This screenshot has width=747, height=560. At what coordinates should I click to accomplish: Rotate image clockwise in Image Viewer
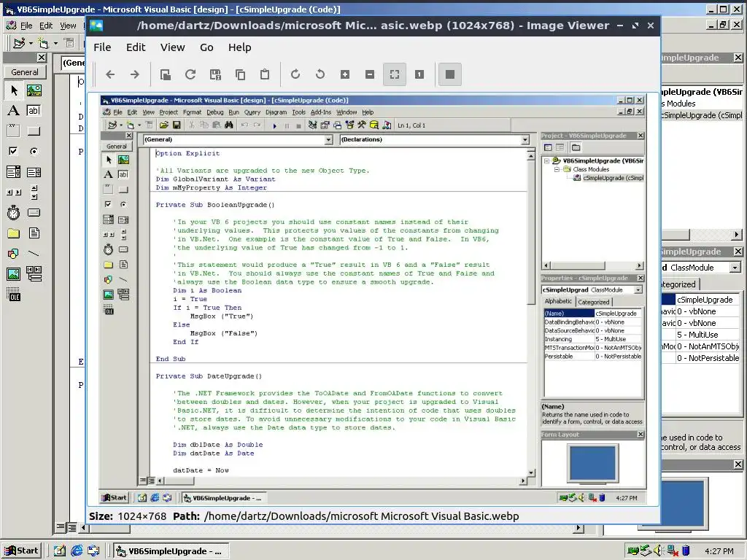tap(295, 74)
